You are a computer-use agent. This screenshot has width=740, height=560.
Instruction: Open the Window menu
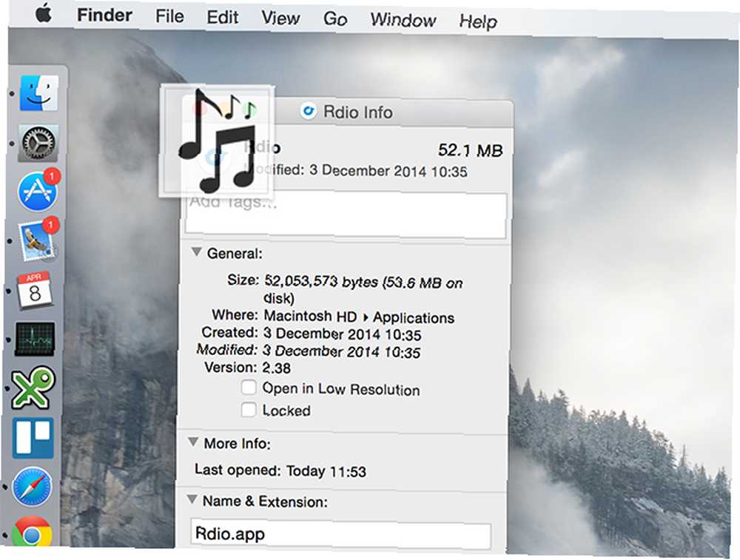(403, 20)
